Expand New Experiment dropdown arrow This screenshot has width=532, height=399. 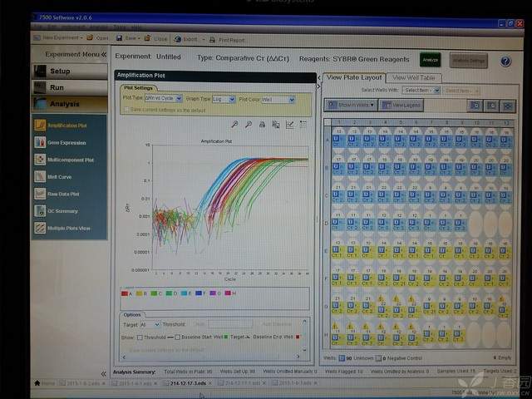(x=81, y=37)
